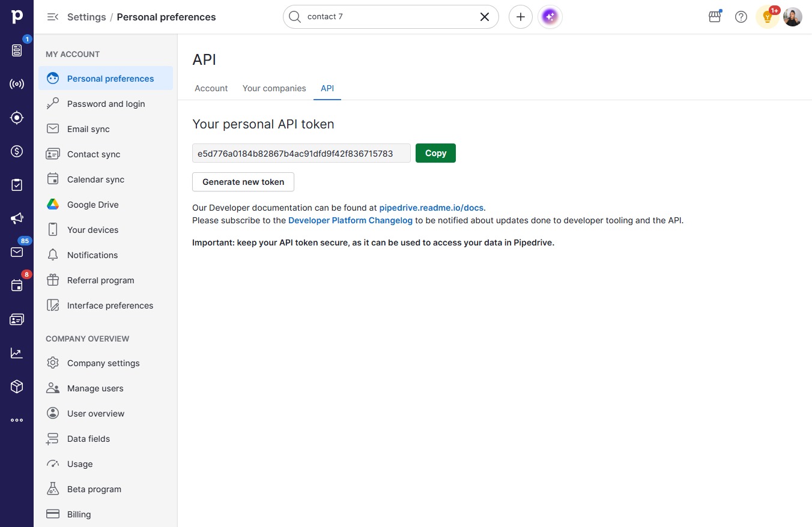
Task: Show more navigation items via three dots
Action: tap(17, 420)
